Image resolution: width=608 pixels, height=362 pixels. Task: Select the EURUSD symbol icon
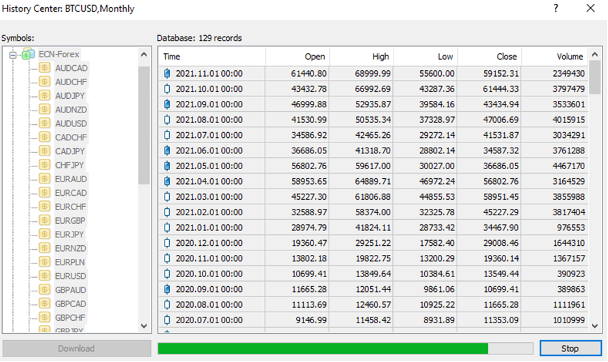[45, 276]
